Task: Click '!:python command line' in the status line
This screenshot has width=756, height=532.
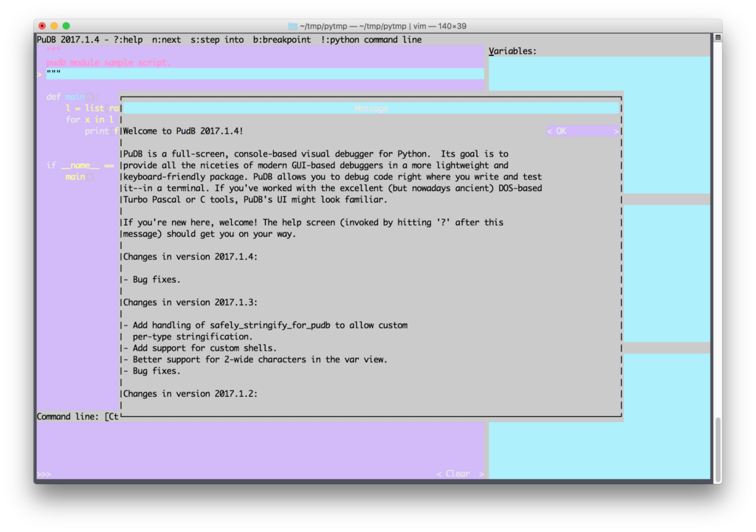Action: tap(371, 40)
